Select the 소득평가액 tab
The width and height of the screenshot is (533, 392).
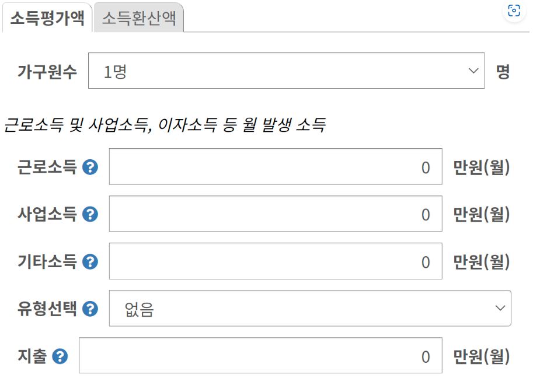pos(47,18)
